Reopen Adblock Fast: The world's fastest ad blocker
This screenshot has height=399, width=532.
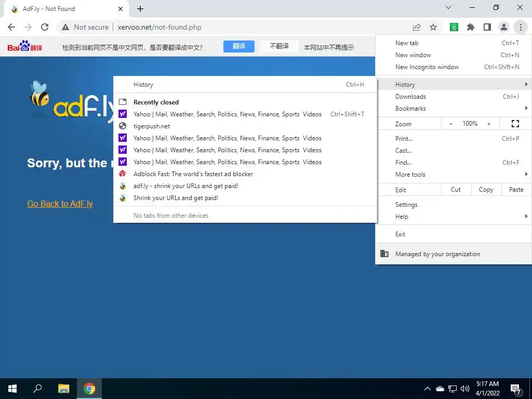coord(245,174)
